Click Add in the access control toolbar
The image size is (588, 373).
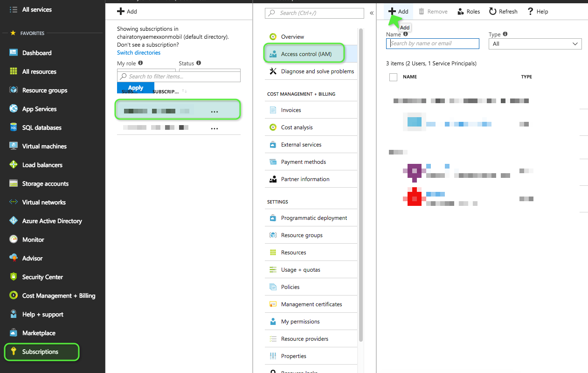tap(398, 12)
